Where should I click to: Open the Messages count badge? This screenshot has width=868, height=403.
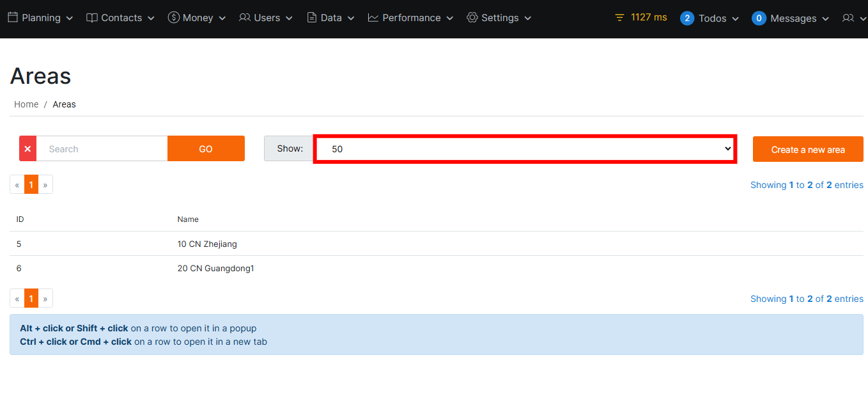click(759, 18)
